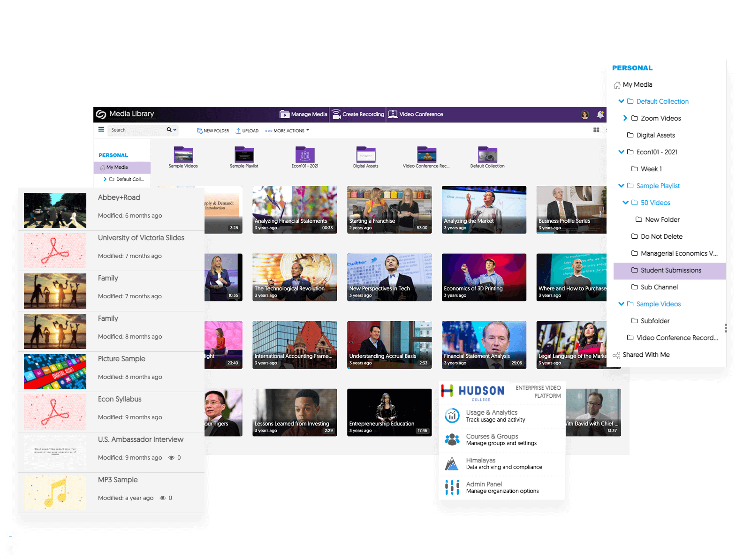The width and height of the screenshot is (736, 560).
Task: Select My Media in left sidebar
Action: tap(122, 167)
